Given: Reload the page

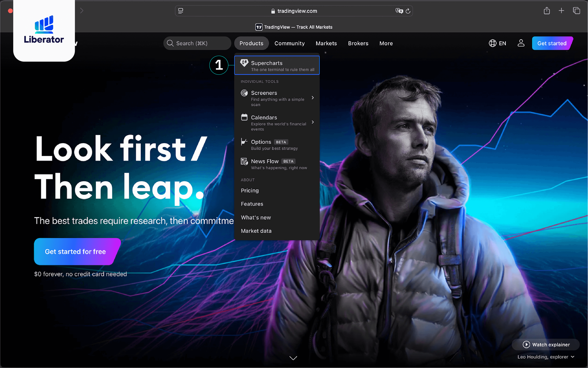Looking at the screenshot, I should click(408, 11).
